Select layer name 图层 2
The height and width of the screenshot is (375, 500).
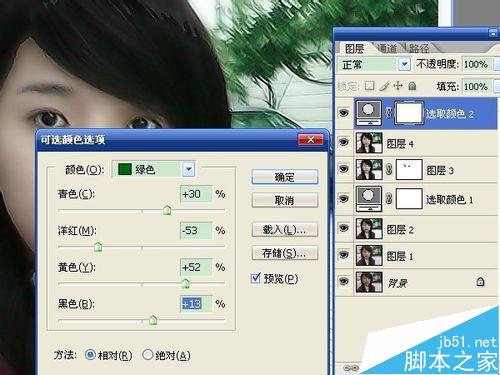[x=400, y=229]
